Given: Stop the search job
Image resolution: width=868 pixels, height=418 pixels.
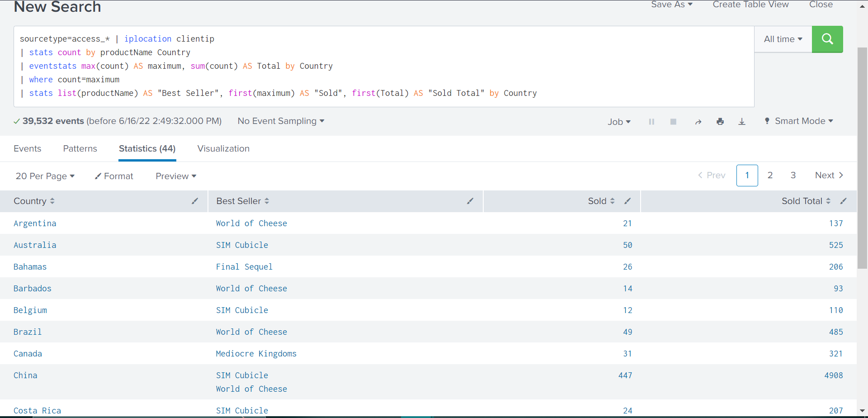Looking at the screenshot, I should (673, 121).
